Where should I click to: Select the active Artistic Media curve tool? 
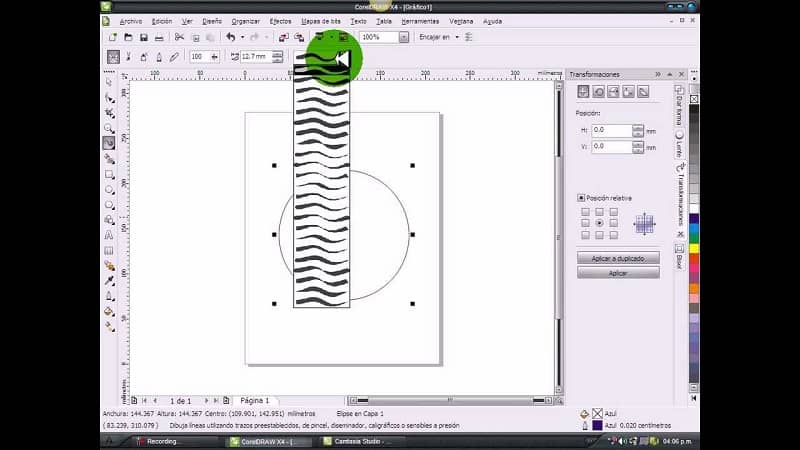[x=109, y=143]
